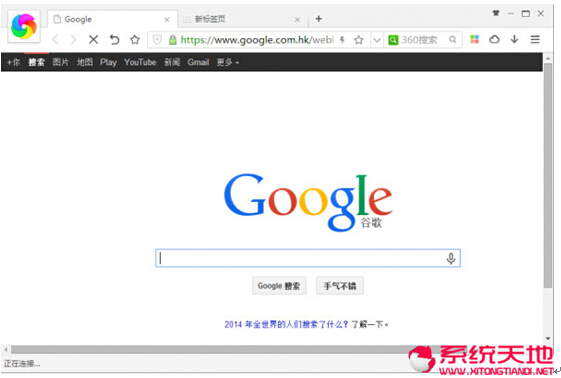Image resolution: width=561 pixels, height=378 pixels.
Task: Click the green 360 search engine icon
Action: (393, 40)
